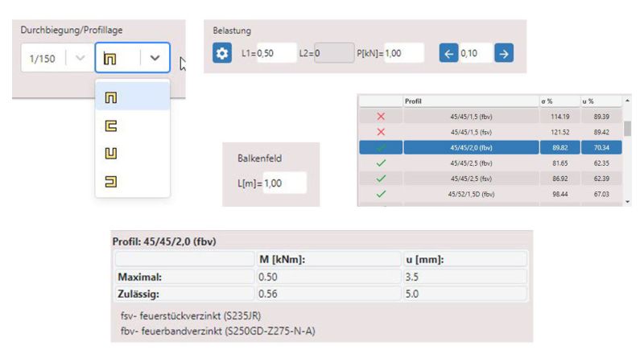The image size is (644, 362).
Task: Click the right arrow step button
Action: (x=504, y=54)
